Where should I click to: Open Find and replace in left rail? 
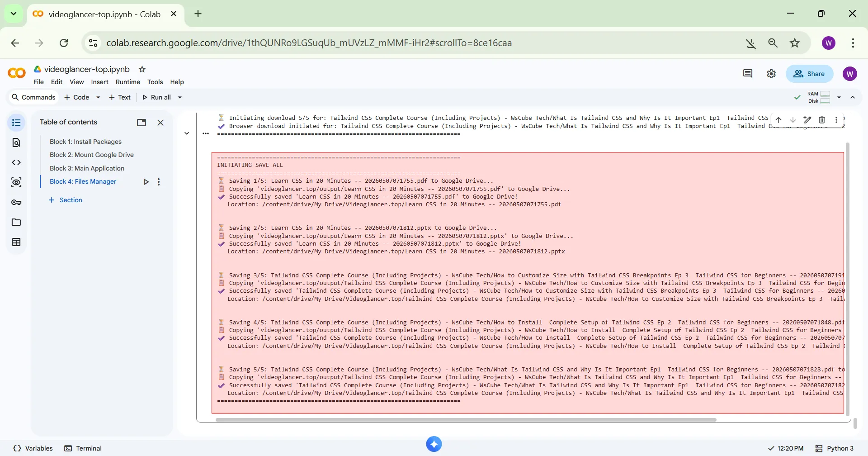[x=16, y=142]
